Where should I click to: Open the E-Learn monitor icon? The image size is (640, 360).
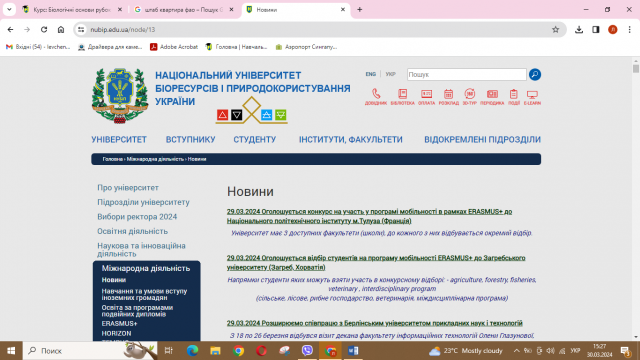pos(532,97)
